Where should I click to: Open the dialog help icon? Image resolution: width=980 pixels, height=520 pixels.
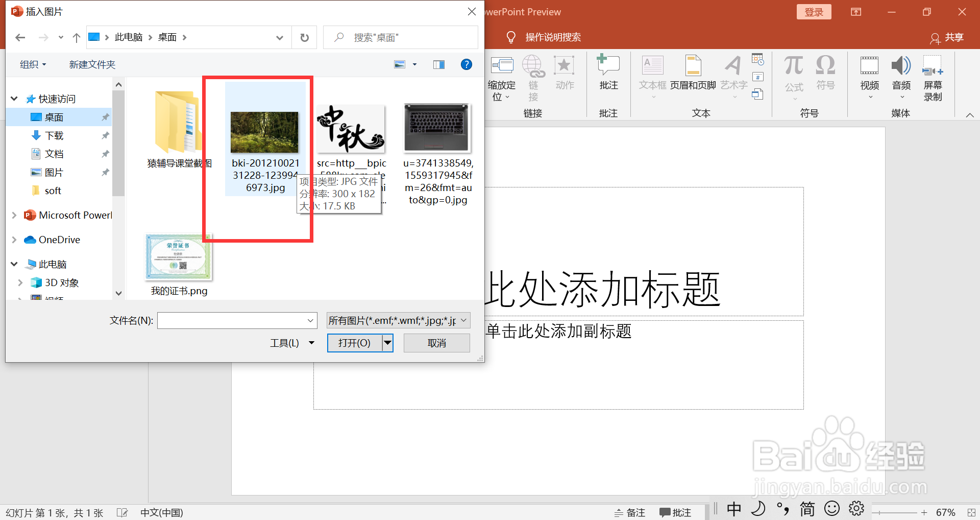pyautogui.click(x=466, y=64)
